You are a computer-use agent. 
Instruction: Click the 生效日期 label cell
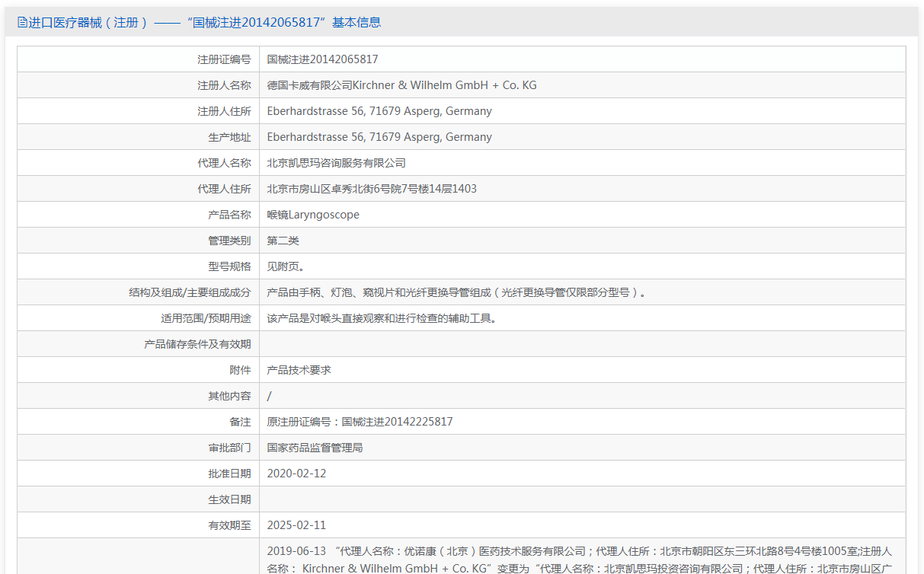click(139, 499)
